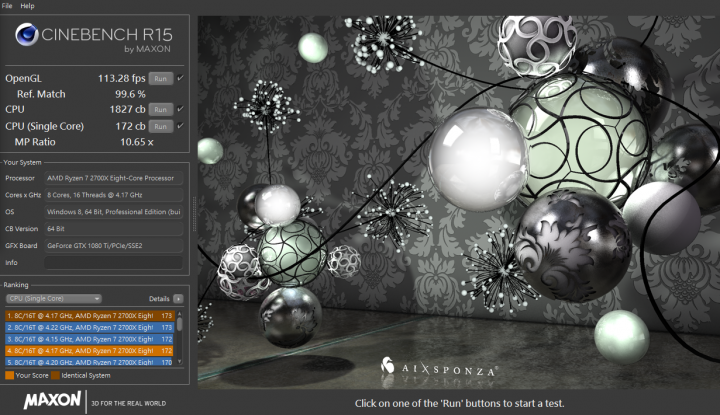Toggle the CPU test checkbox
This screenshot has height=415, width=720.
click(180, 109)
